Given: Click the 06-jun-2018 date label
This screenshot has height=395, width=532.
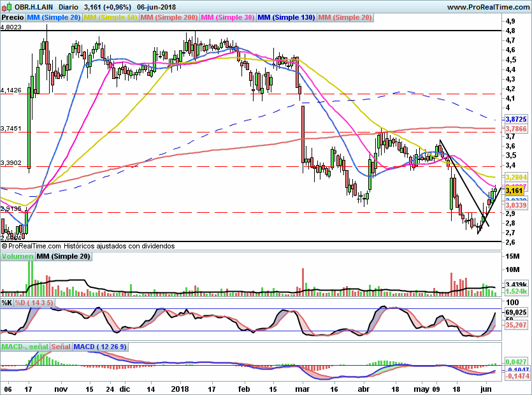Looking at the screenshot, I should point(156,7).
